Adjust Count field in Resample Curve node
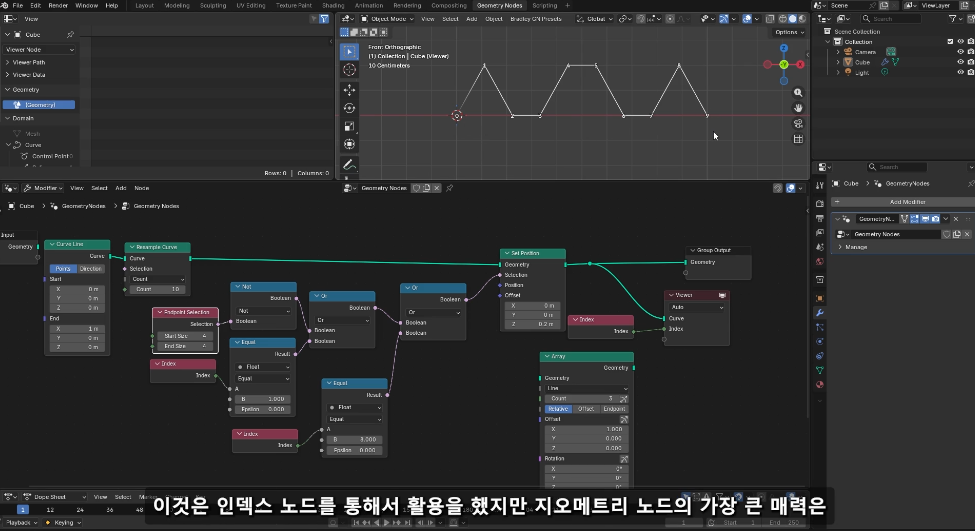Image resolution: width=975 pixels, height=531 pixels. point(157,289)
